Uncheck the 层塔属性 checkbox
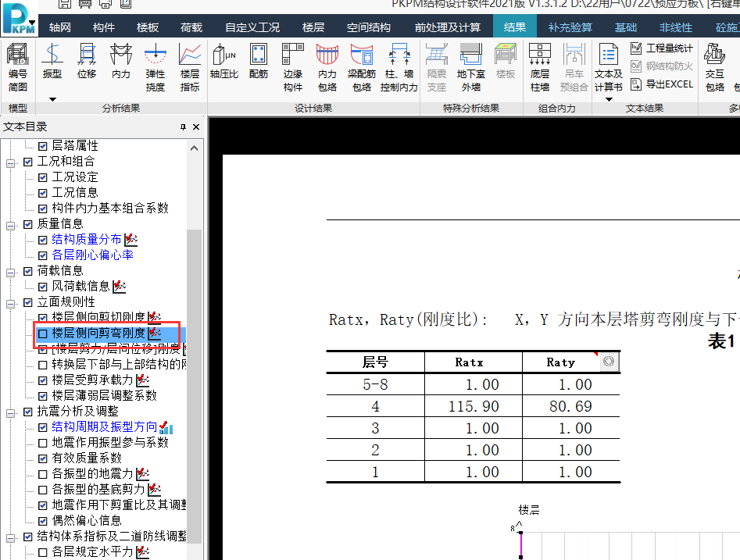 coord(42,146)
